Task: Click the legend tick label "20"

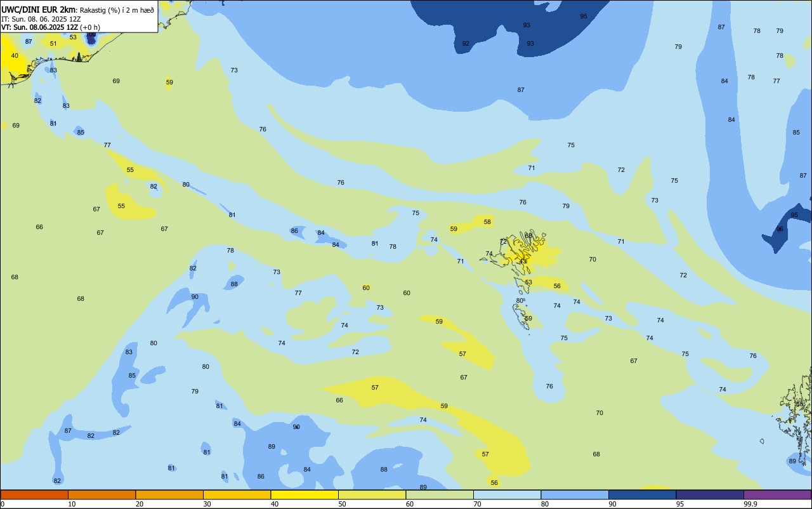Action: pyautogui.click(x=140, y=504)
